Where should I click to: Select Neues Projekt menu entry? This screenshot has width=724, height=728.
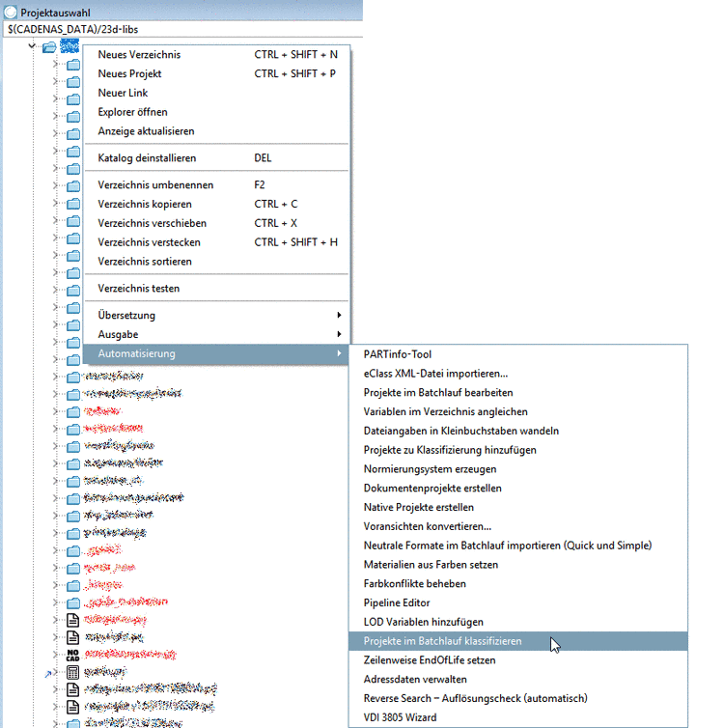(x=216, y=73)
